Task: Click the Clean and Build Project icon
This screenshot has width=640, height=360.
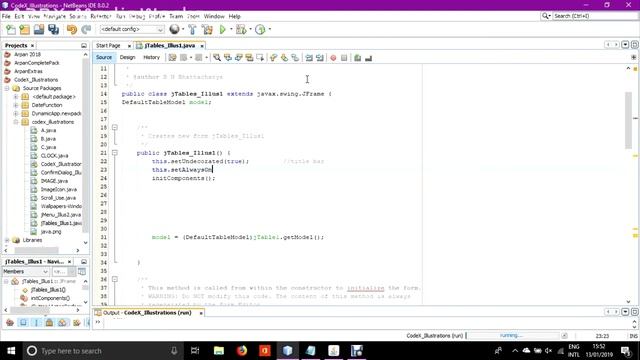Action: (207, 29)
